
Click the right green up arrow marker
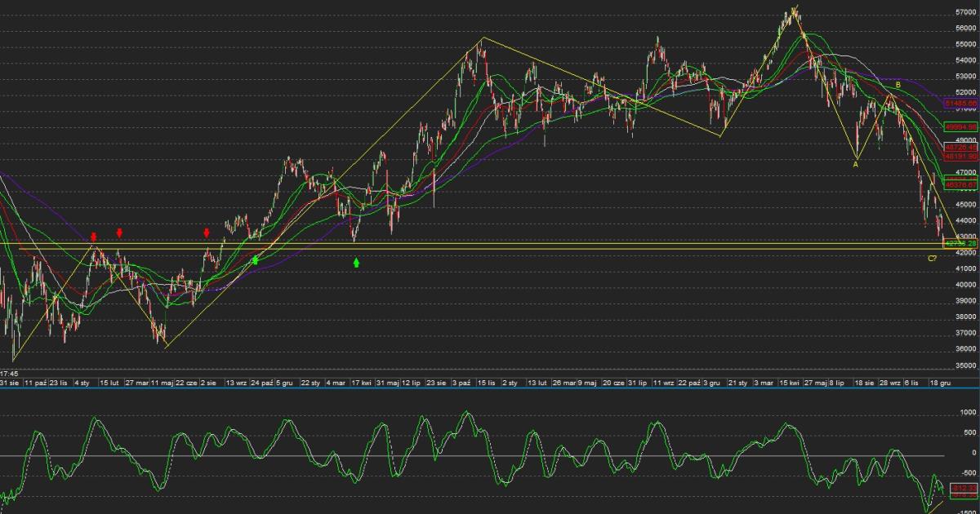(x=356, y=263)
